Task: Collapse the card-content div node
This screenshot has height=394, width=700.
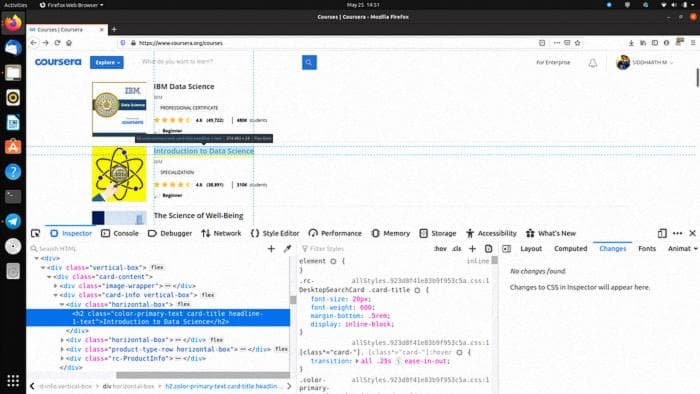Action: pyautogui.click(x=49, y=277)
